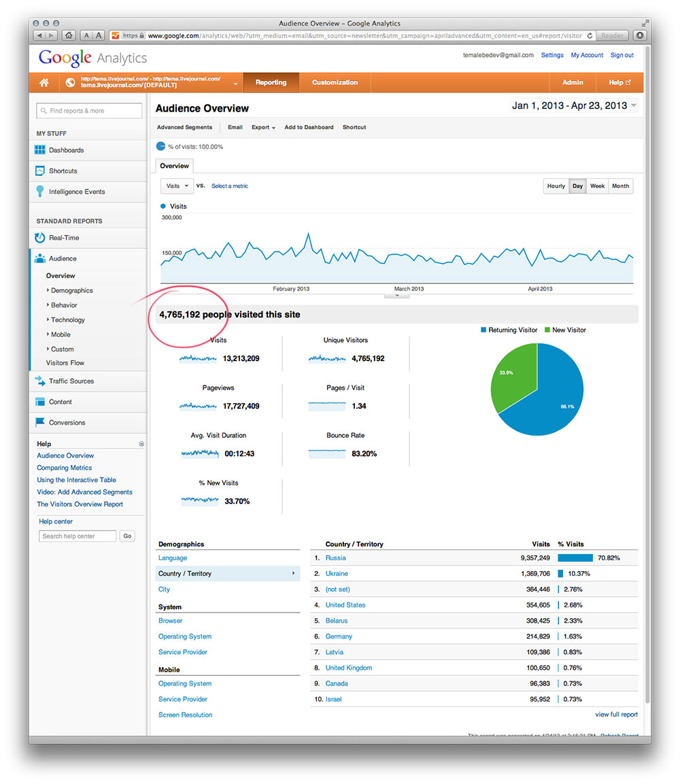Open Dashboards icon in sidebar

point(40,150)
